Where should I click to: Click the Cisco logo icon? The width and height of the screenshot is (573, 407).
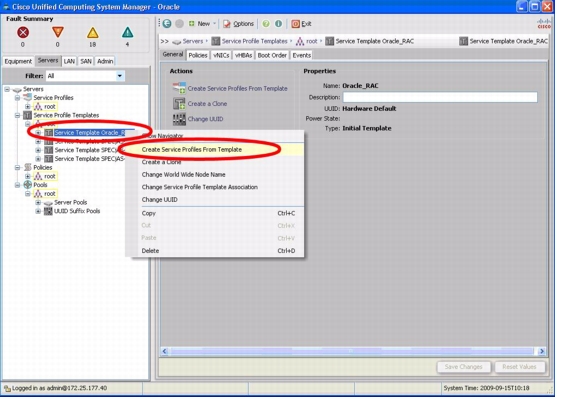coord(544,24)
